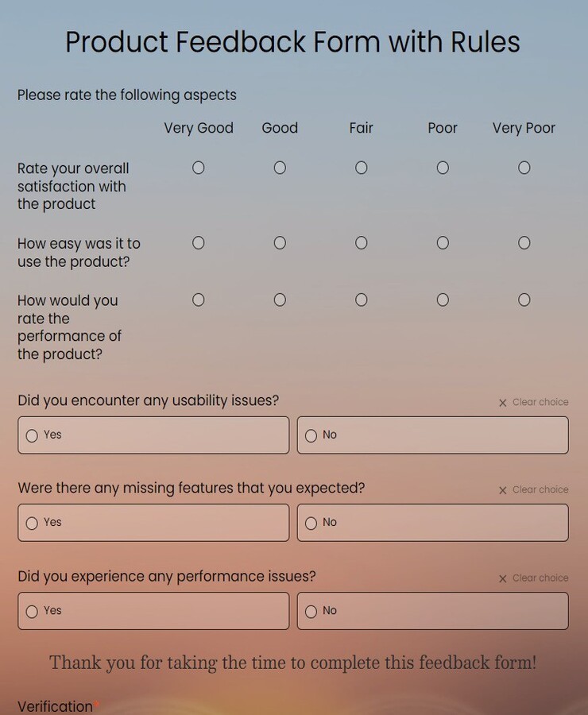Image resolution: width=588 pixels, height=715 pixels.
Task: Select Very Good for product performance
Action: click(198, 299)
